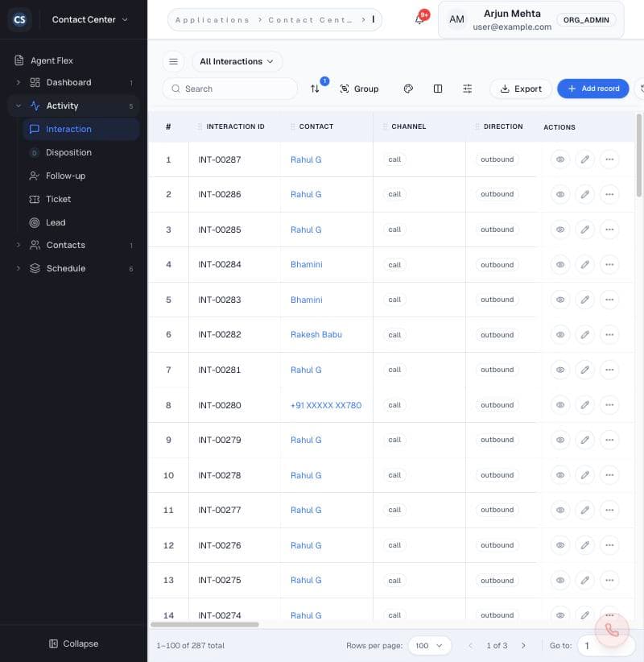The height and width of the screenshot is (662, 644).
Task: View record INT-00285 with eye icon
Action: point(560,230)
